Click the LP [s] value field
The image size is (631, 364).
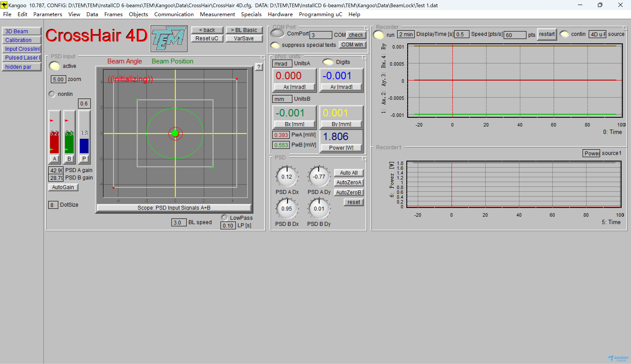coord(228,225)
